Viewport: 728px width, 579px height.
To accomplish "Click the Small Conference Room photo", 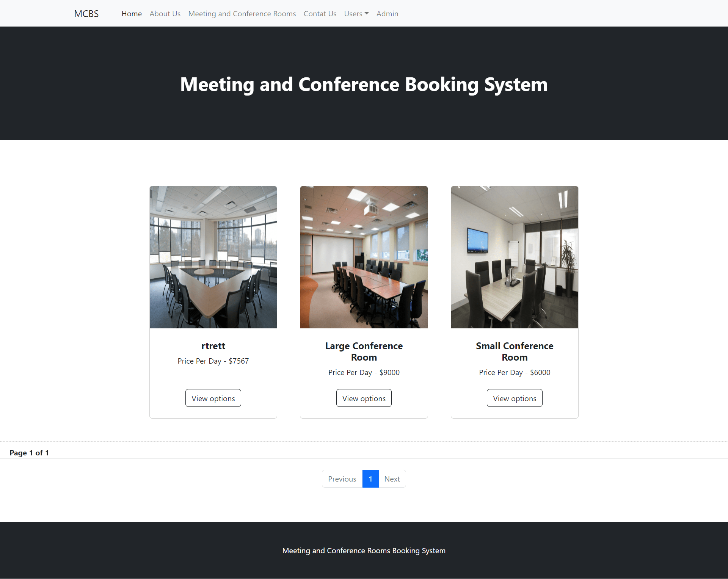I will pyautogui.click(x=514, y=256).
